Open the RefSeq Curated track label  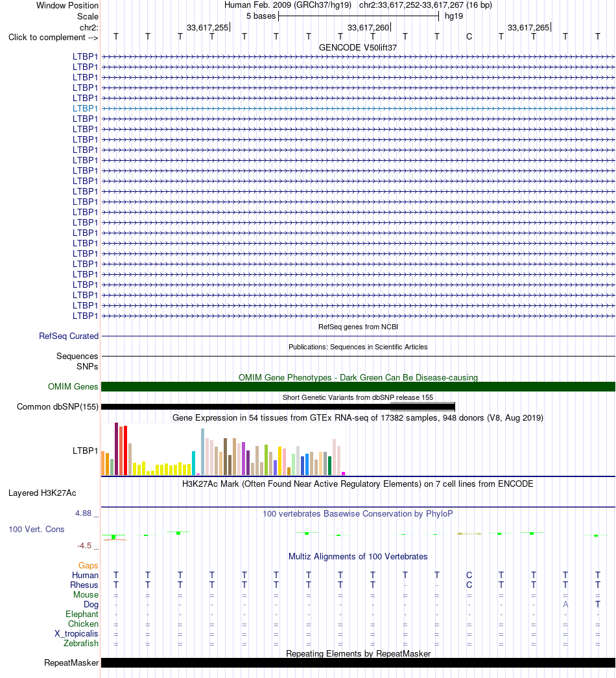[x=69, y=336]
